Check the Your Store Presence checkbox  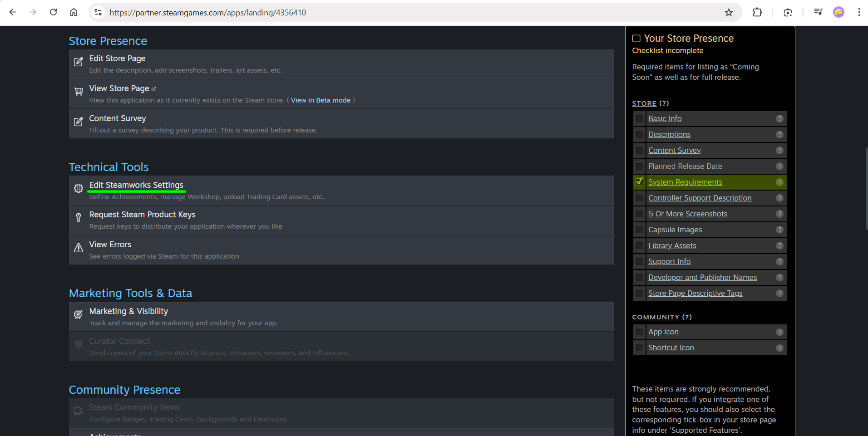click(x=636, y=39)
